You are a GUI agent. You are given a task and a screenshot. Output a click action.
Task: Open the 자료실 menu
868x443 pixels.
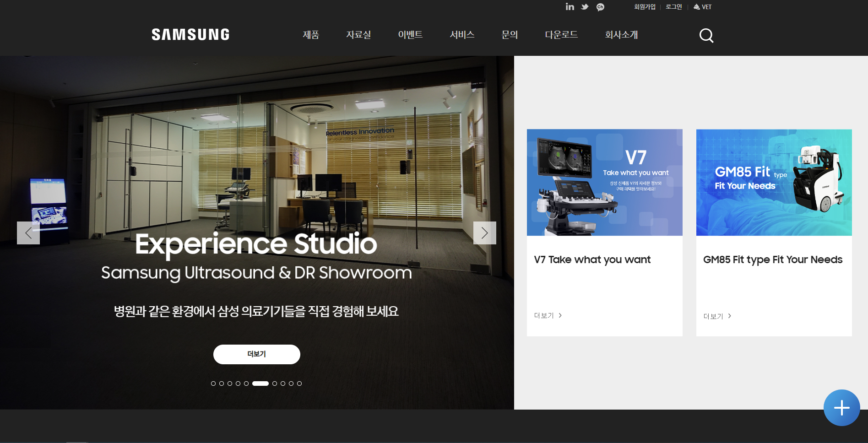(358, 35)
